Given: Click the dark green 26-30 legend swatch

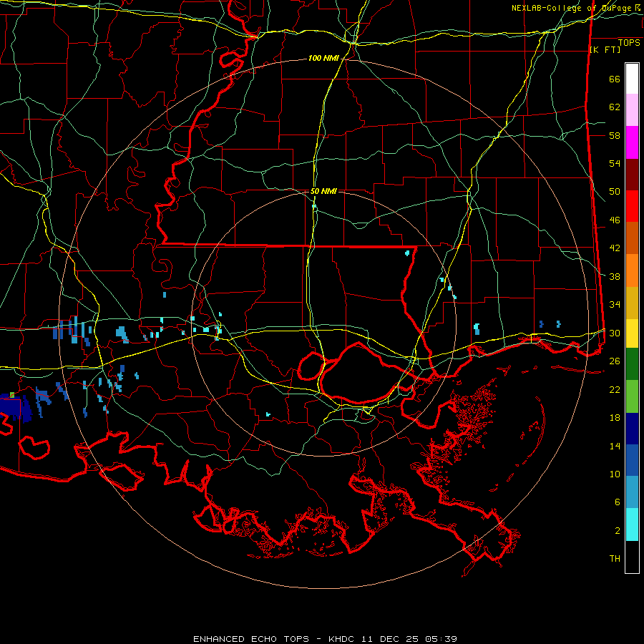Looking at the screenshot, I should [x=632, y=364].
